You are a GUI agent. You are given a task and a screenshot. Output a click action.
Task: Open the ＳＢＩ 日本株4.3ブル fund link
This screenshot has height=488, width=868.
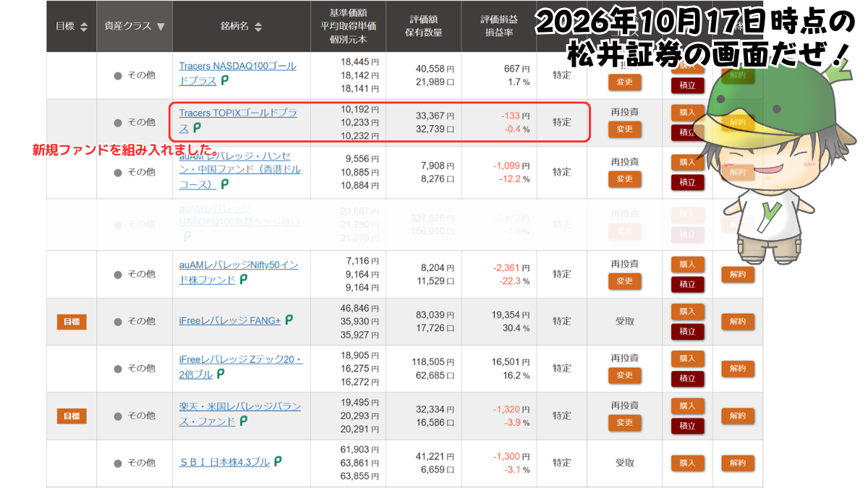(224, 461)
